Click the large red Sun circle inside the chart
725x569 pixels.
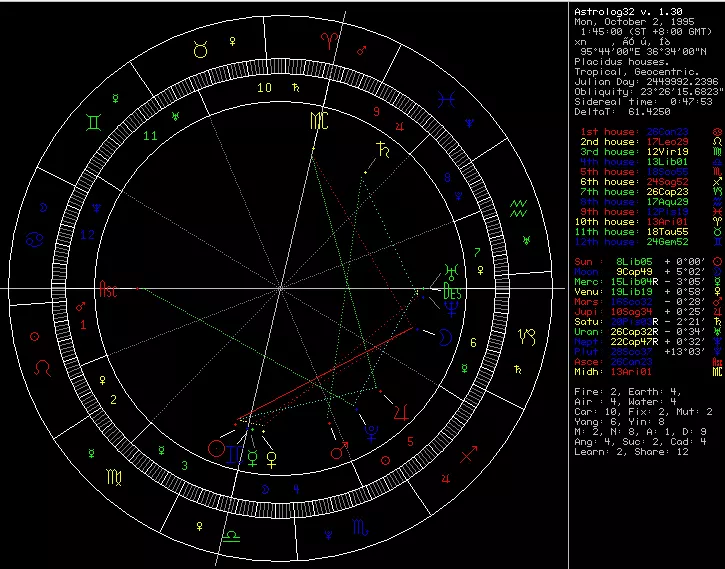coord(216,448)
